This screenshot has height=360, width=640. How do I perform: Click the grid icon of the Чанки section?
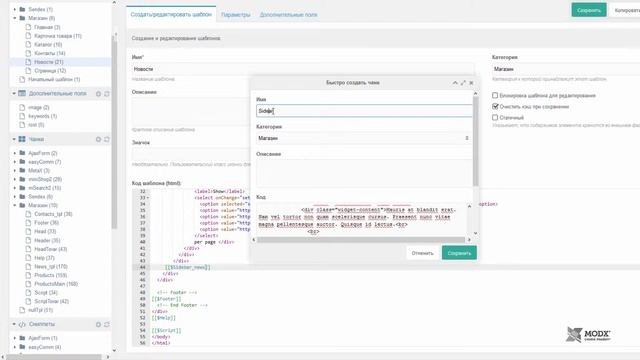[22, 139]
